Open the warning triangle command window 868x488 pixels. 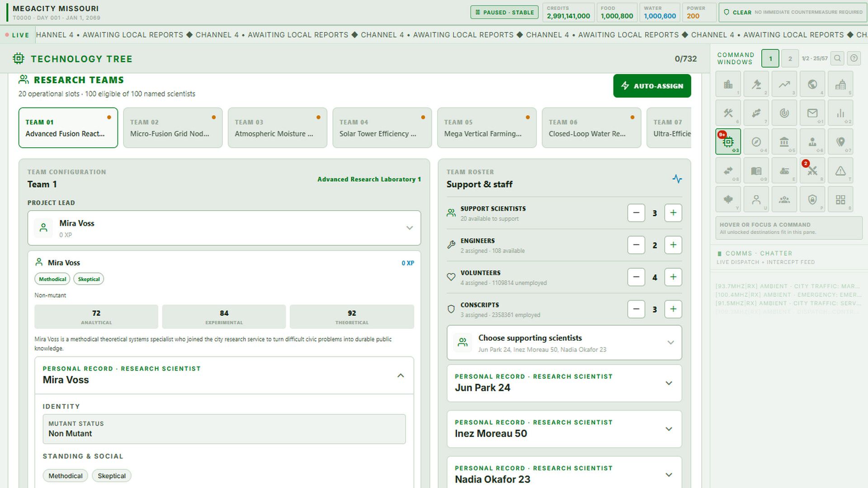coord(840,171)
